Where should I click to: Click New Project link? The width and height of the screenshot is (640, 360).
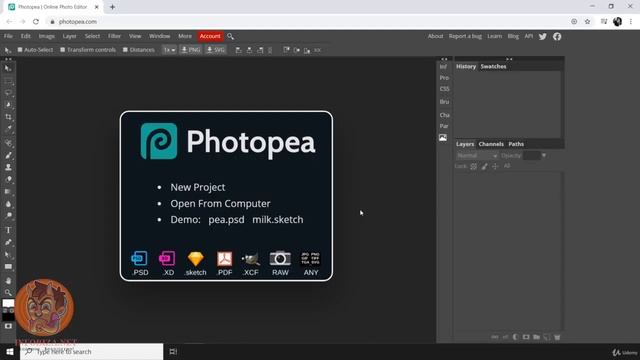198,187
